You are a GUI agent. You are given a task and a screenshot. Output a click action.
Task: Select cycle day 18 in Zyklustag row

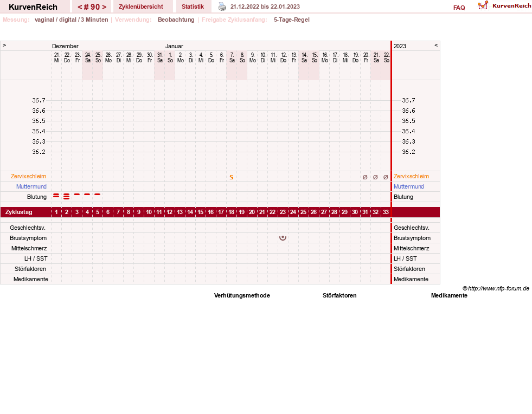pyautogui.click(x=232, y=212)
